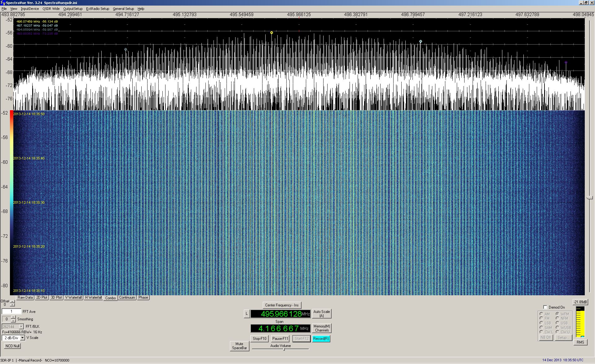Click the marker near 496.8 MHz peak
This screenshot has height=364, width=595.
pyautogui.click(x=421, y=41)
